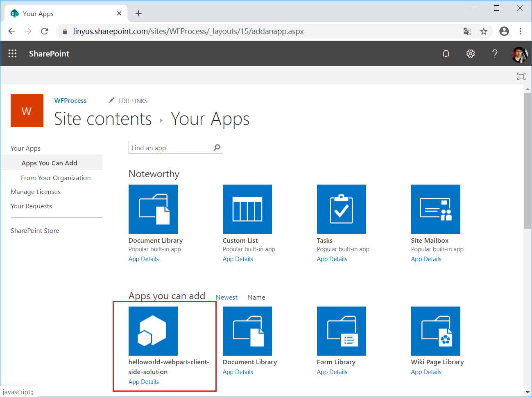Open the SharePoint Store link
The image size is (532, 397).
[x=35, y=230]
